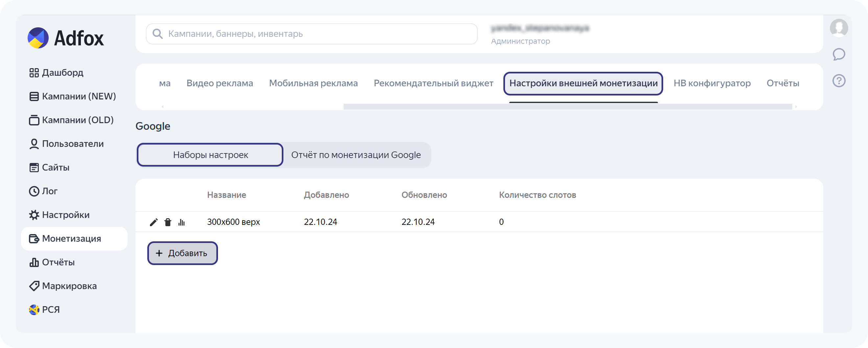Open Отчёт по монетизации Google
The image size is (868, 348).
[x=356, y=155]
